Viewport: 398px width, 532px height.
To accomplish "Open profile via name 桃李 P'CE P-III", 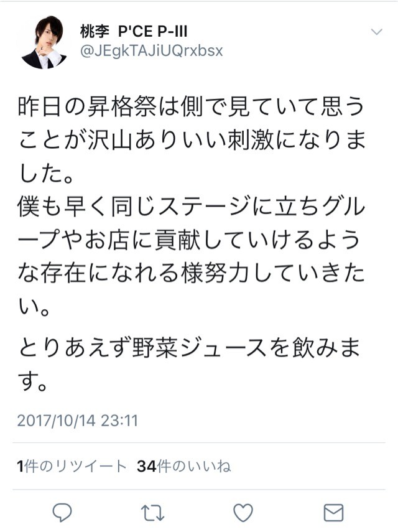I will tap(133, 31).
